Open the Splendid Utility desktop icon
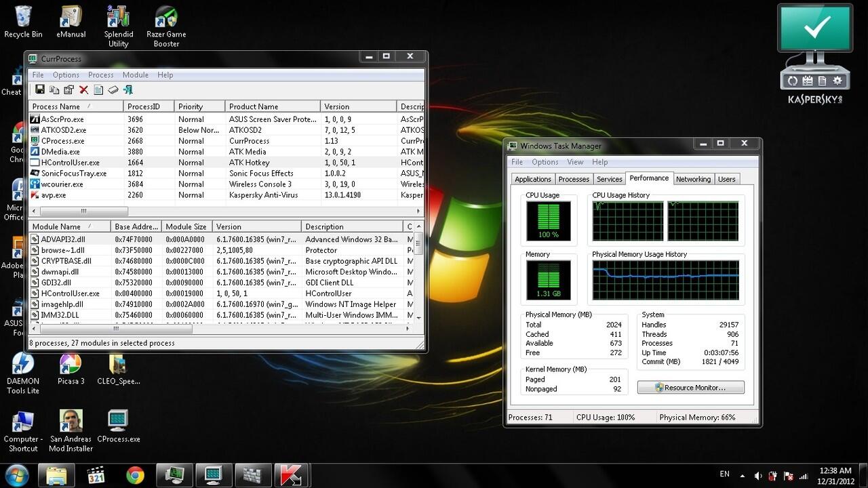This screenshot has width=868, height=488. (119, 27)
